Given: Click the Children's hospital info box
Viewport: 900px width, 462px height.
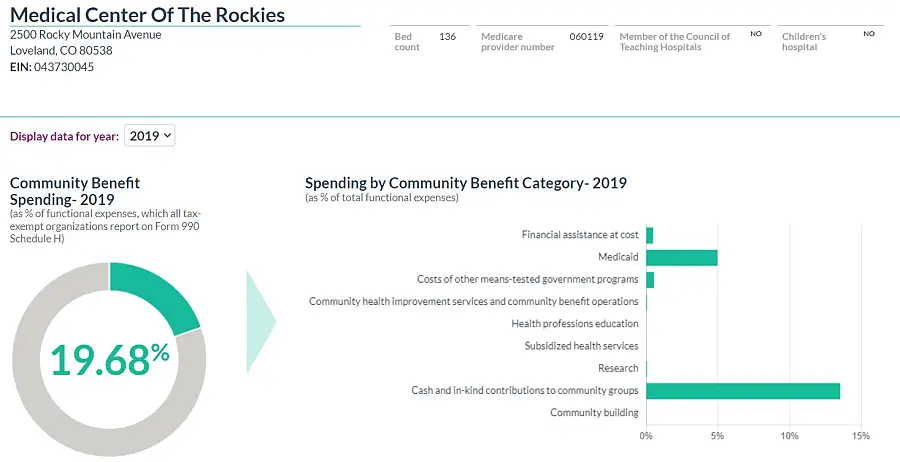Looking at the screenshot, I should 831,41.
